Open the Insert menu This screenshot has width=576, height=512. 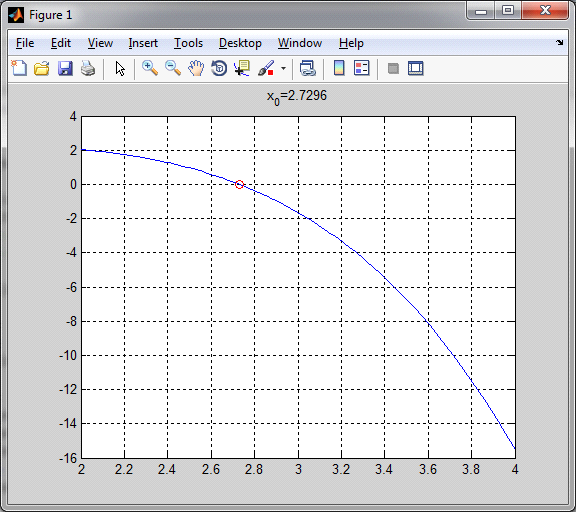click(143, 43)
